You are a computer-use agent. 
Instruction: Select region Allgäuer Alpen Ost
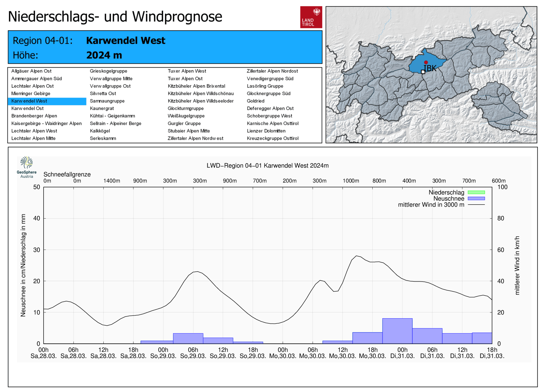pos(31,71)
